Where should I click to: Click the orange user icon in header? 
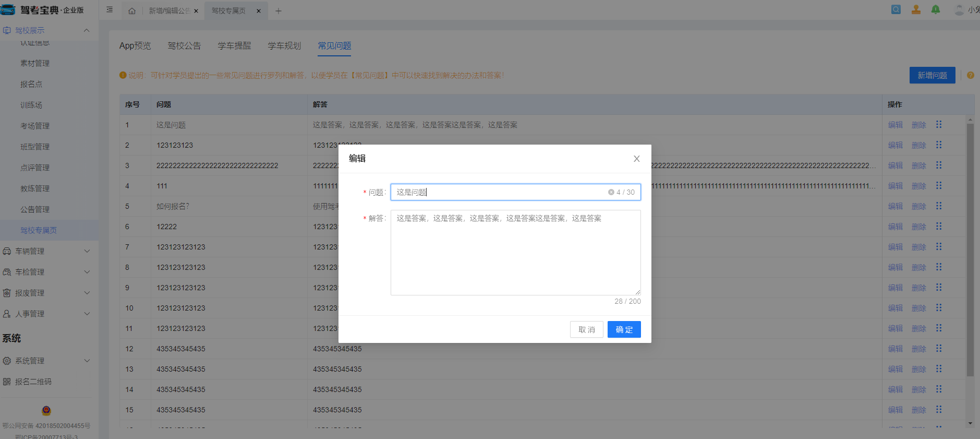[x=916, y=9]
